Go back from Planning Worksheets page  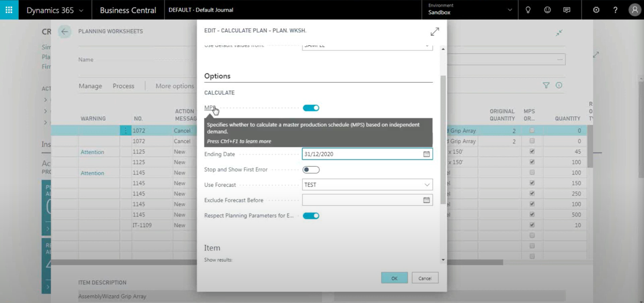pos(64,32)
